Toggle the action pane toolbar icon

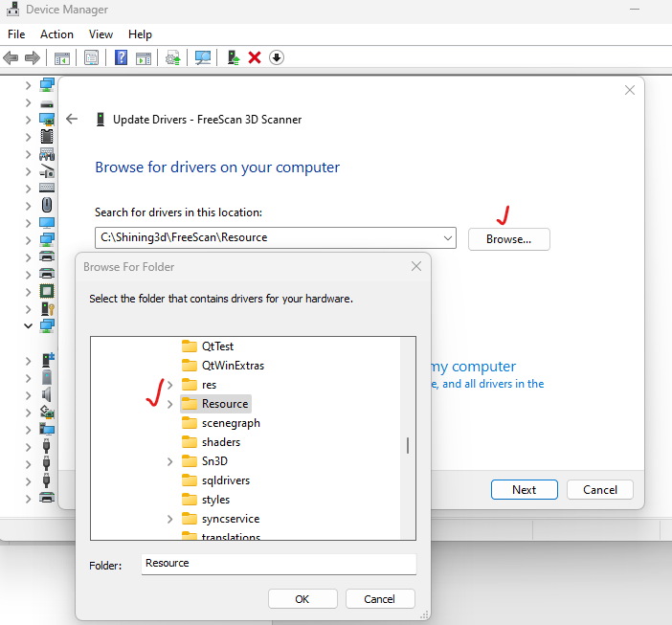point(144,57)
